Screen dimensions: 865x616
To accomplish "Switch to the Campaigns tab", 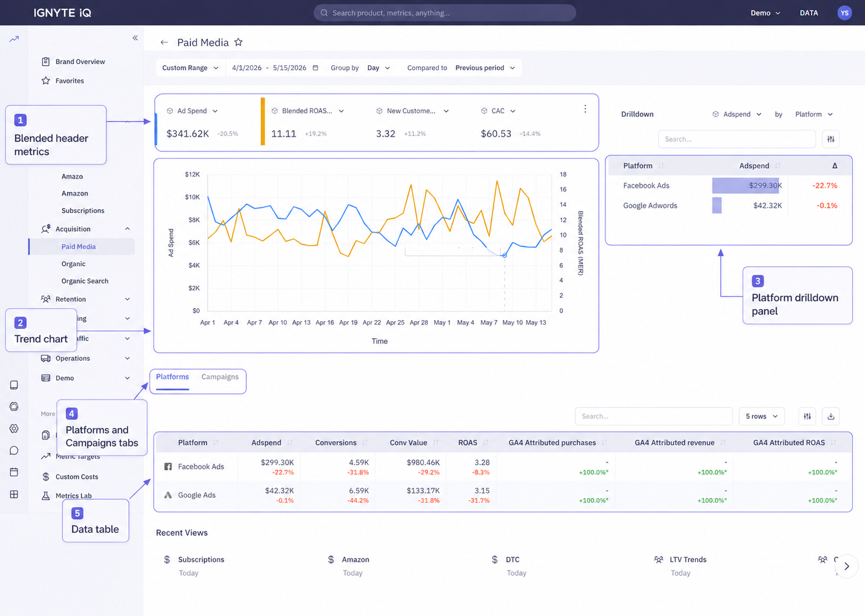I will coord(220,377).
